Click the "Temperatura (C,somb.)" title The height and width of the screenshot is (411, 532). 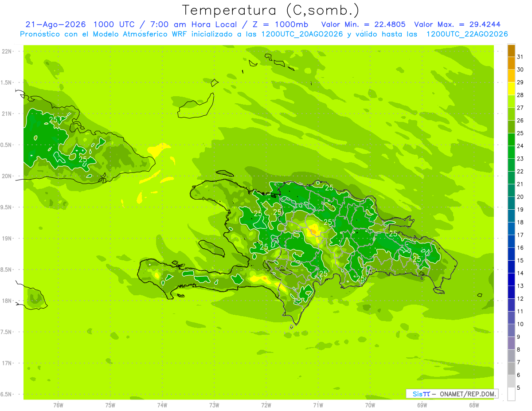270,10
